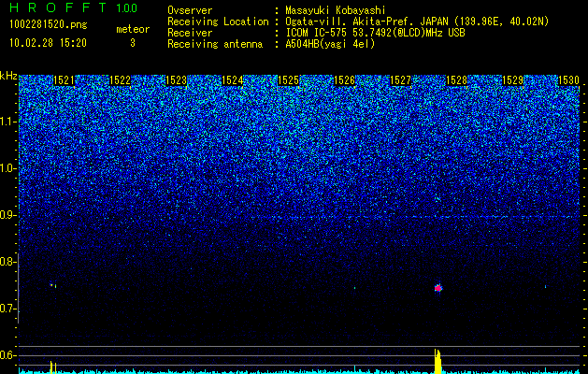Click the small yellow signal peak near 1521
The width and height of the screenshot is (588, 374).
[53, 367]
